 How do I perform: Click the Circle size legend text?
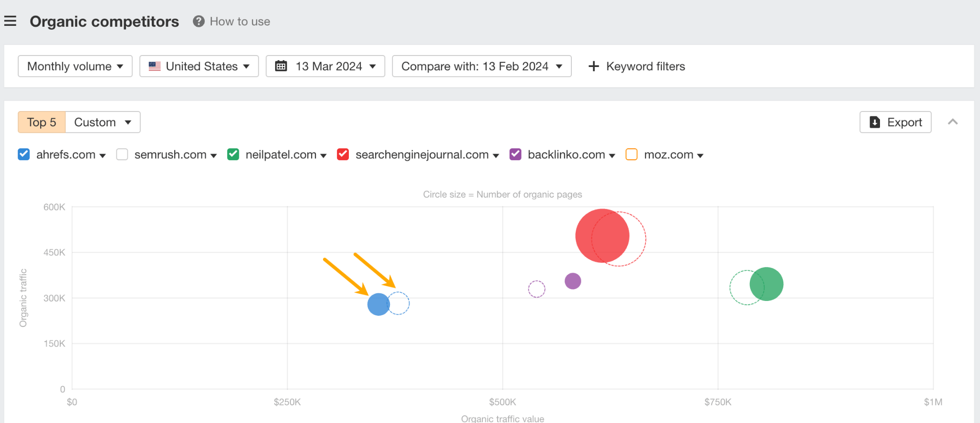[x=502, y=194]
